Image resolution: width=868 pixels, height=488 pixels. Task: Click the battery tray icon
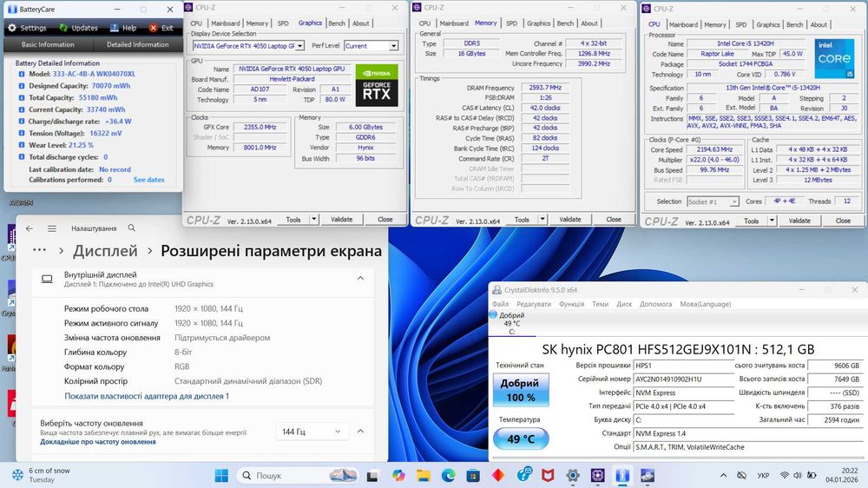tap(812, 475)
